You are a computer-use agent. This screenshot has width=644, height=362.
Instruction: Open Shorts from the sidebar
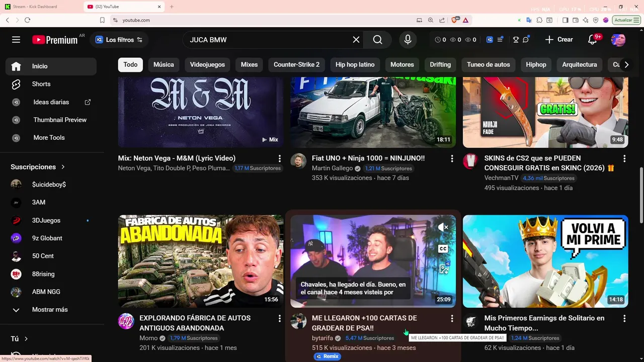point(51,84)
